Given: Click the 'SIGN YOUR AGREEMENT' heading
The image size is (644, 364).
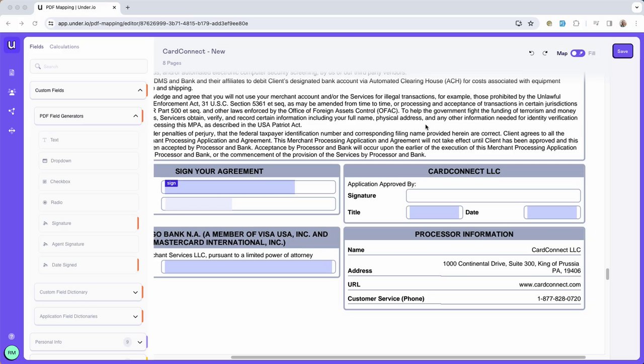Looking at the screenshot, I should [219, 171].
